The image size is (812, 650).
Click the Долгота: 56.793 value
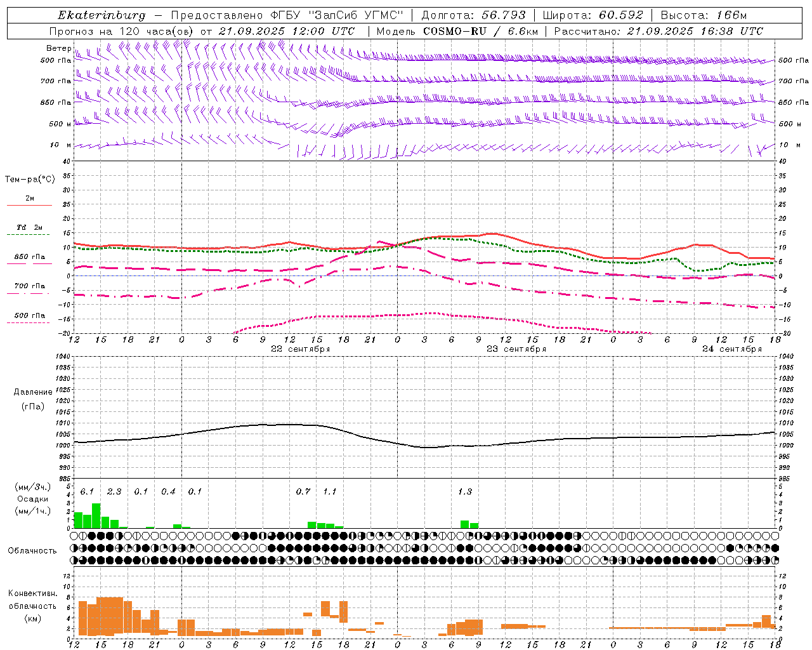click(473, 15)
